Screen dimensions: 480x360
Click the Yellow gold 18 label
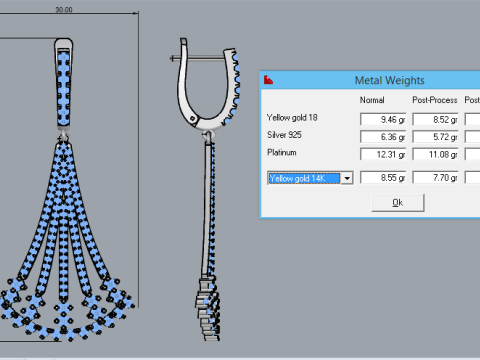292,118
